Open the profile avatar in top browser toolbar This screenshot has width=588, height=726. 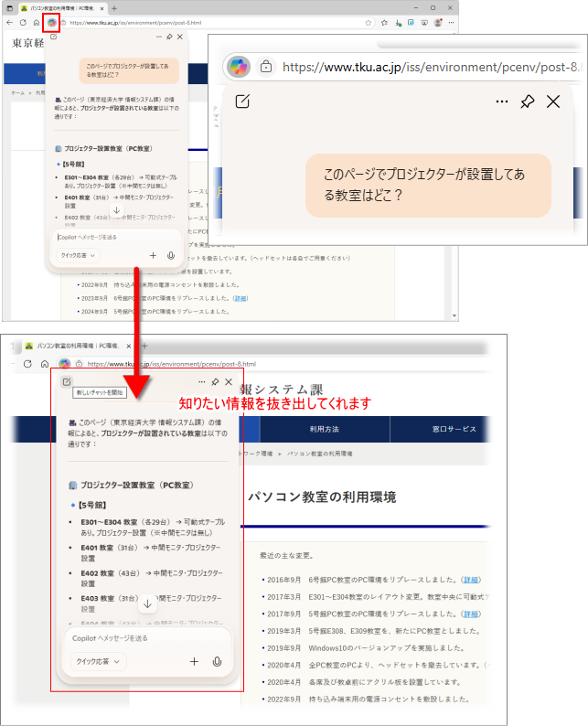click(x=437, y=22)
